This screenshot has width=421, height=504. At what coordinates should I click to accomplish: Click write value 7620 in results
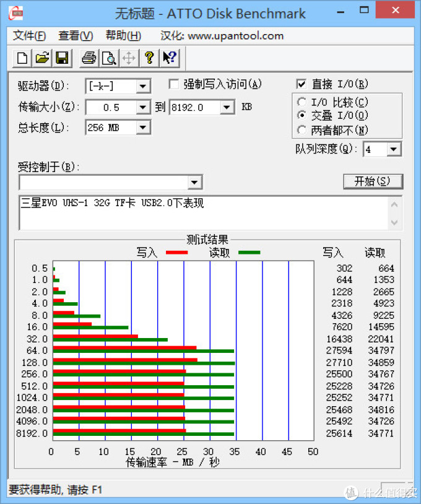[x=342, y=327]
